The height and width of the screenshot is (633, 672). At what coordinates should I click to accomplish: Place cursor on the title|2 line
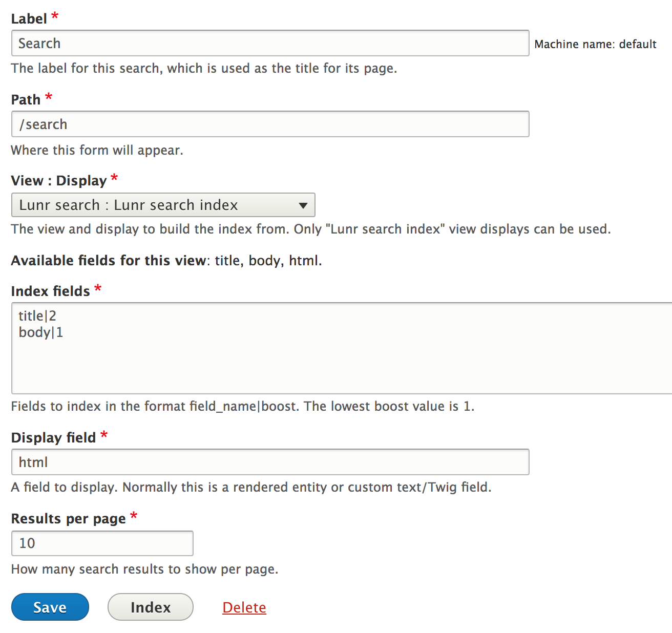pos(37,316)
